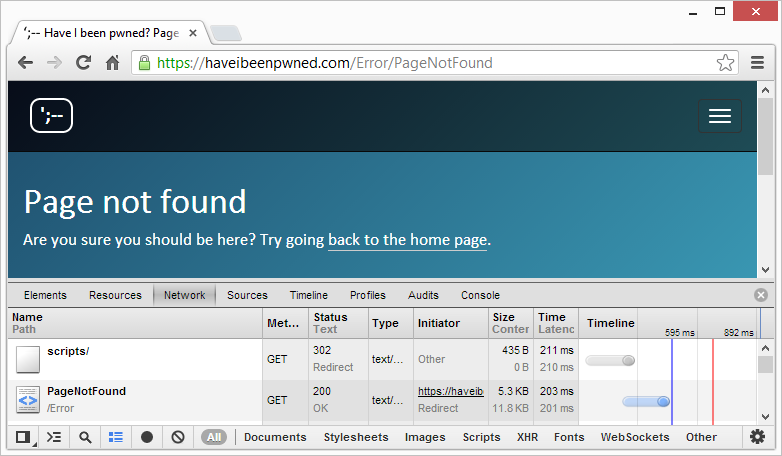Follow the back to the home page link
Image resolution: width=782 pixels, height=456 pixels.
(x=407, y=240)
